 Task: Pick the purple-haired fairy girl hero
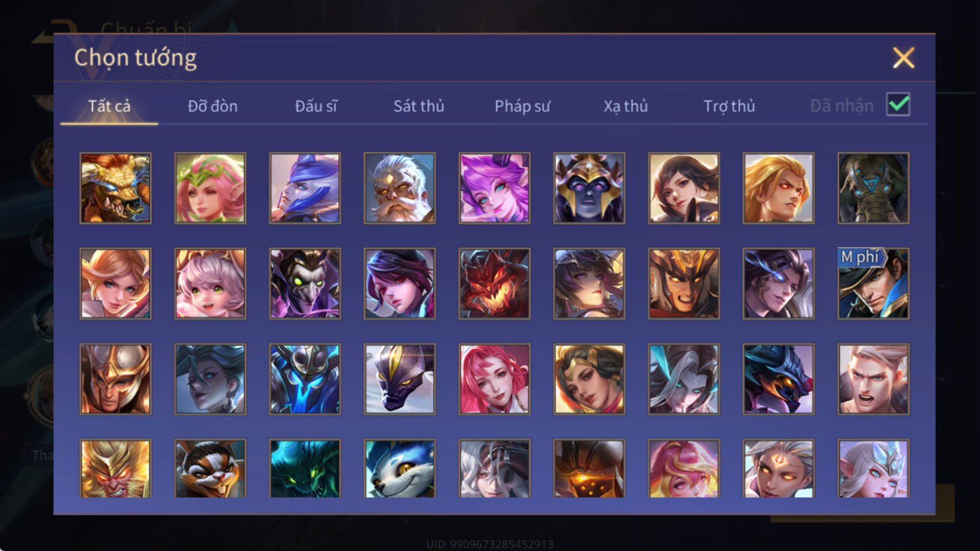click(494, 188)
